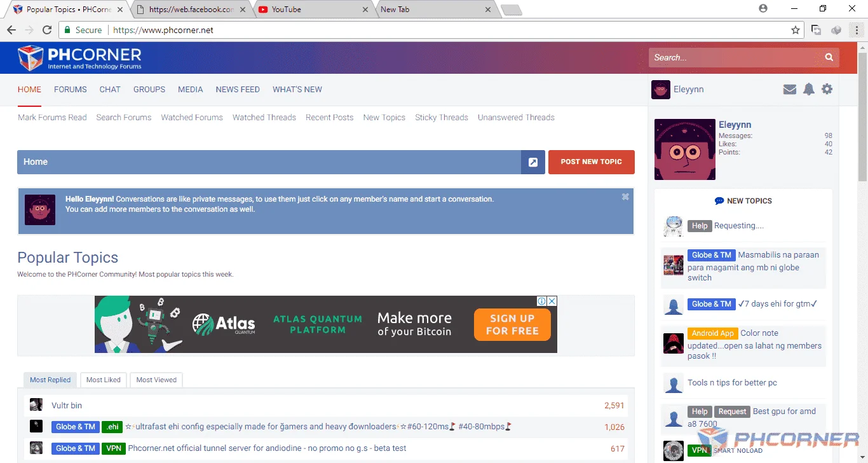Open Sticky Threads link
The image size is (868, 463).
pyautogui.click(x=442, y=118)
